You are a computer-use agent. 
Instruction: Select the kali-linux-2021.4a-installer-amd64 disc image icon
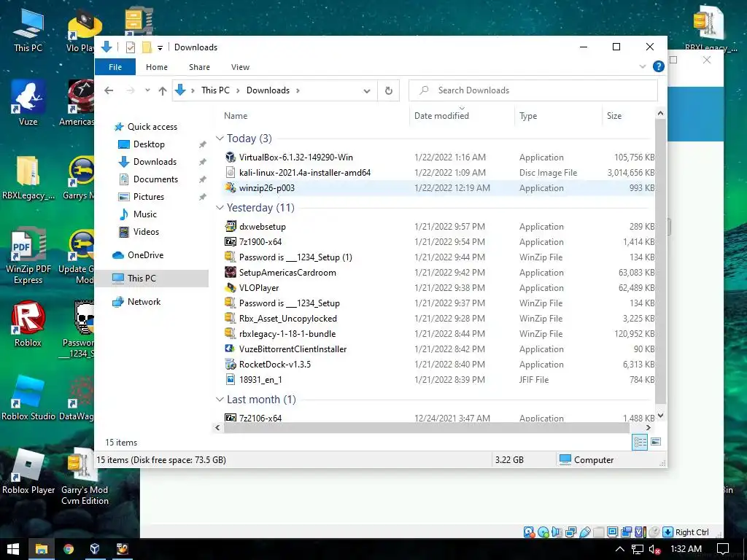pos(231,172)
